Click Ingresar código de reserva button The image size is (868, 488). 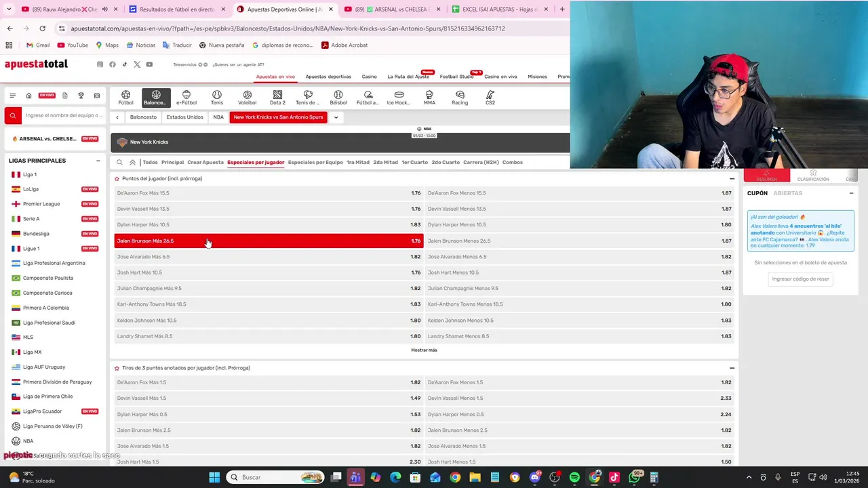[x=801, y=279]
